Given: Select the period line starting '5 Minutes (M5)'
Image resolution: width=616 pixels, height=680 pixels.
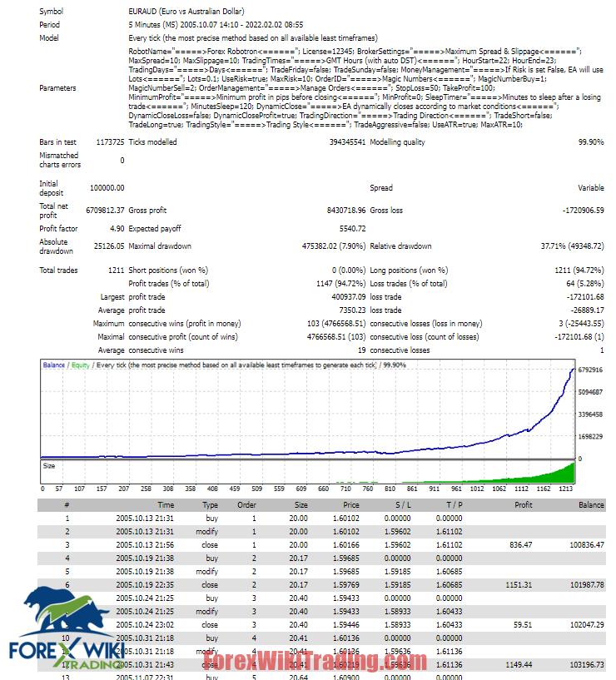Looking at the screenshot, I should 216,25.
